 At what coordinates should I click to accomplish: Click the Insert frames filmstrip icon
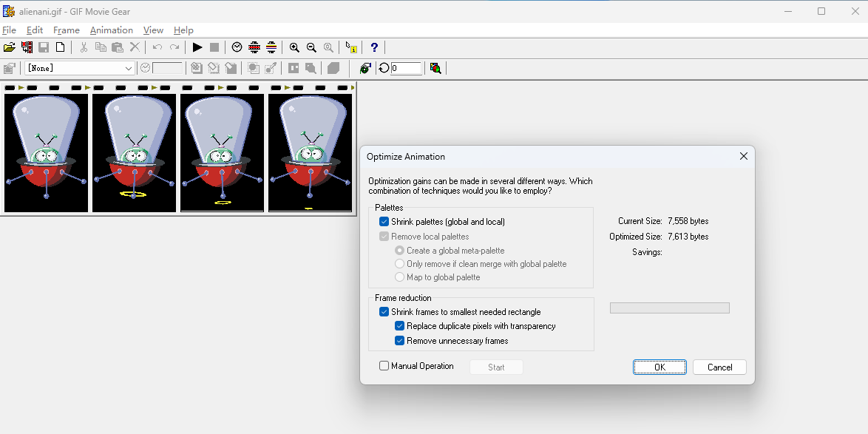pos(27,47)
